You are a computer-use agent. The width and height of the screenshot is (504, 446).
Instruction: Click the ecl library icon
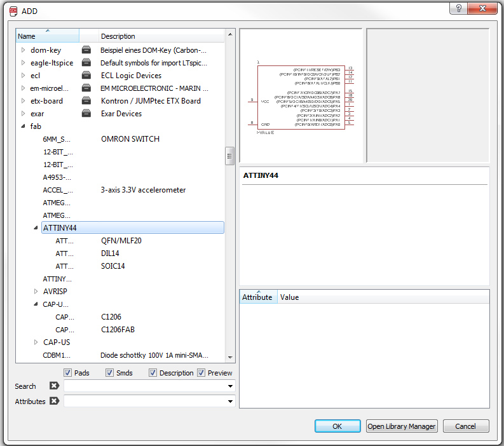tap(86, 75)
